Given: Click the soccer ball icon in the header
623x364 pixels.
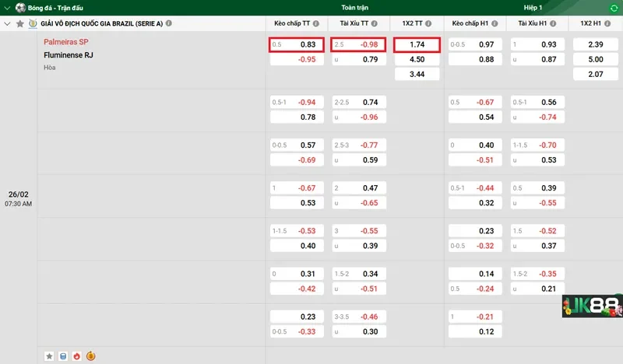Looking at the screenshot, I should 20,8.
